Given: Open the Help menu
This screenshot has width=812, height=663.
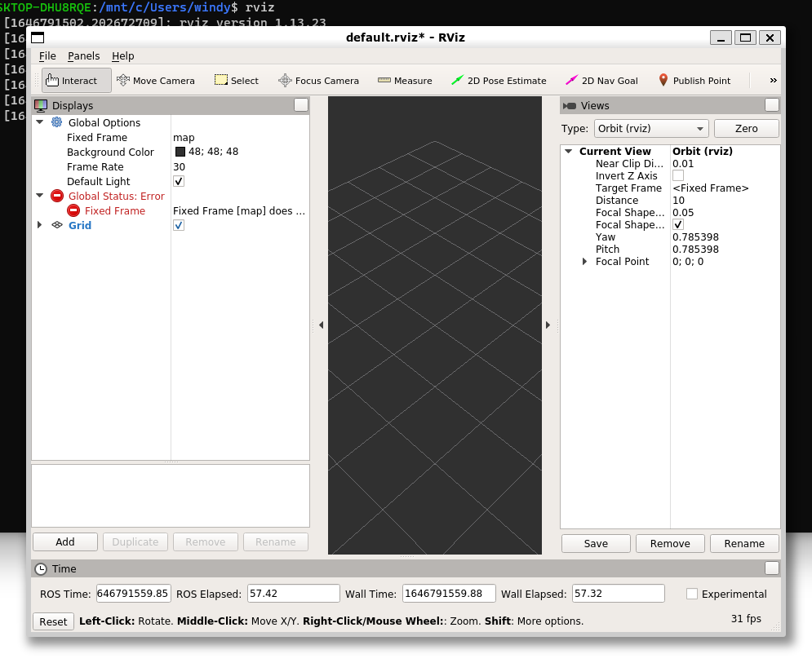Looking at the screenshot, I should 122,56.
